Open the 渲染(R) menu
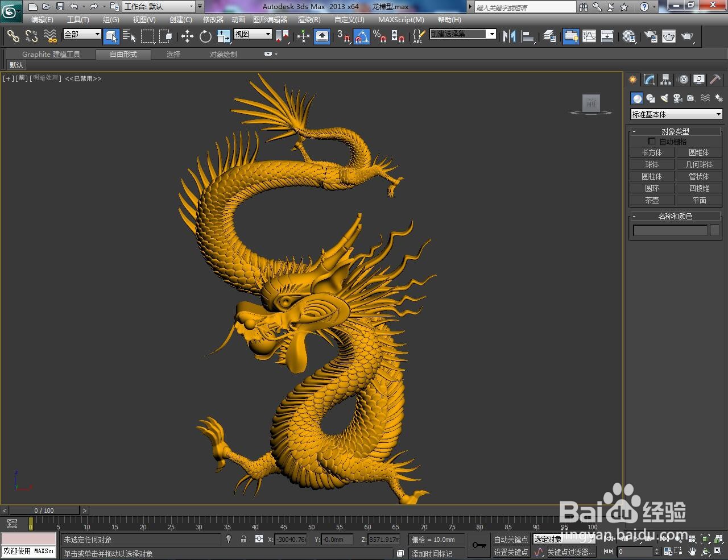728x560 pixels. [309, 20]
